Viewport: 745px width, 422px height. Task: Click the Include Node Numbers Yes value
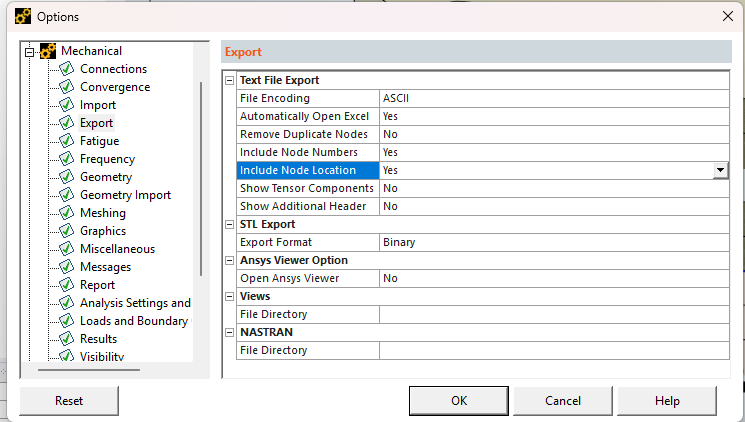point(554,153)
